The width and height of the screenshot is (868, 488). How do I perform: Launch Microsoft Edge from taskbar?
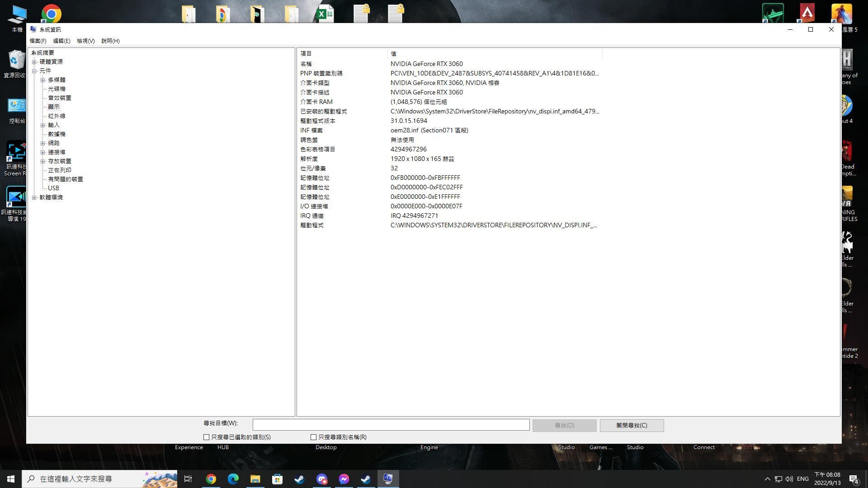coord(233,479)
